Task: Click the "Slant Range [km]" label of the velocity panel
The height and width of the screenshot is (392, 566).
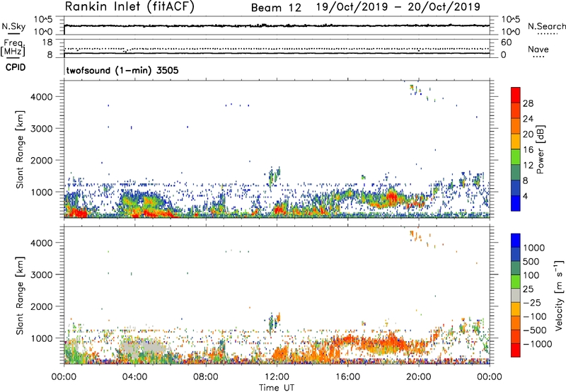Action: point(20,295)
